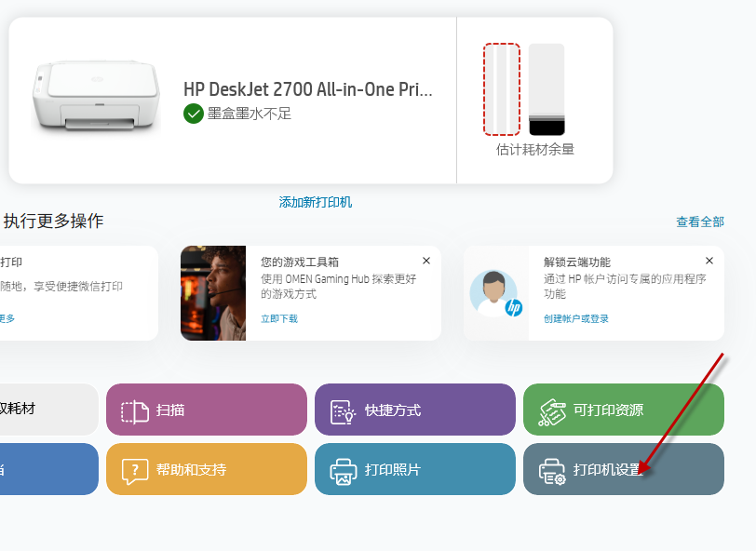Click the Shortcuts tile lightbulb icon
Viewport: 756px width, 551px height.
tap(343, 412)
